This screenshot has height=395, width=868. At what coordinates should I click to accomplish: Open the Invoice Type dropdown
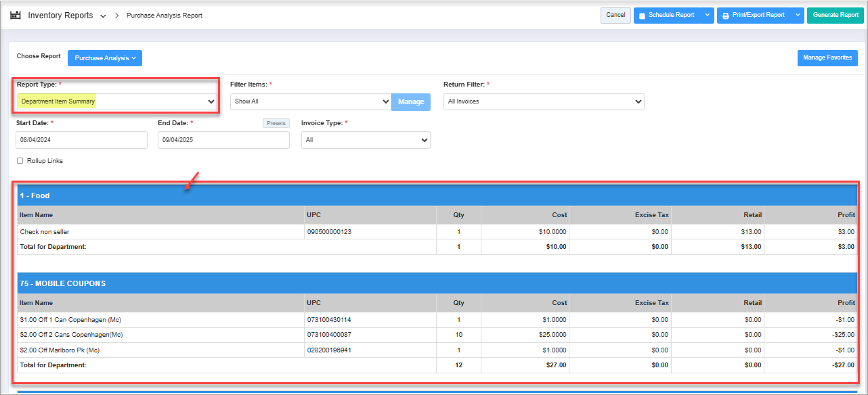(x=366, y=140)
